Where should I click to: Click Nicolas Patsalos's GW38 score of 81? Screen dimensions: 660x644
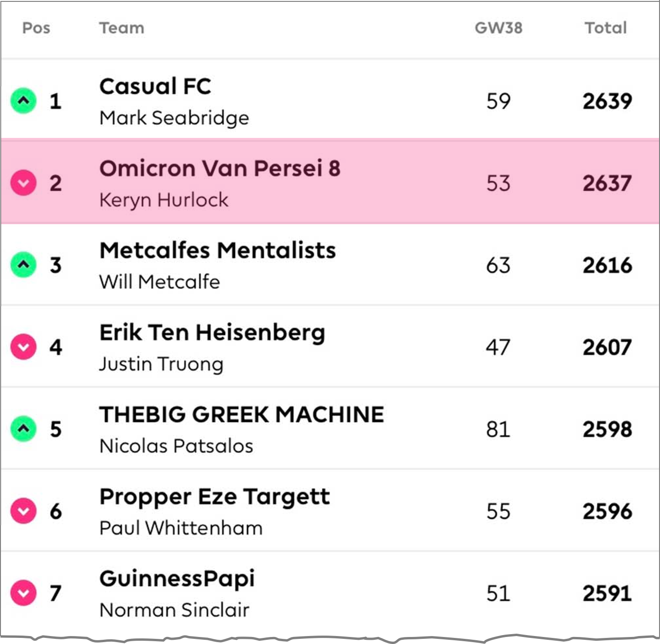tap(498, 430)
